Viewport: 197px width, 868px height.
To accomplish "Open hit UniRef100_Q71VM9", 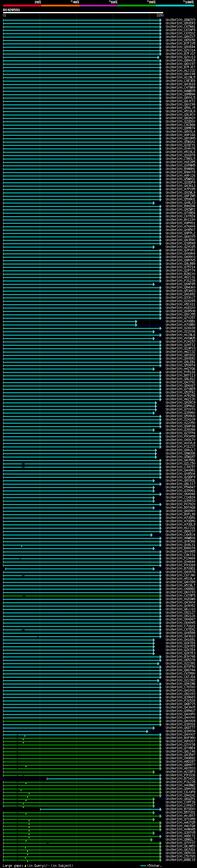I will point(180,819).
